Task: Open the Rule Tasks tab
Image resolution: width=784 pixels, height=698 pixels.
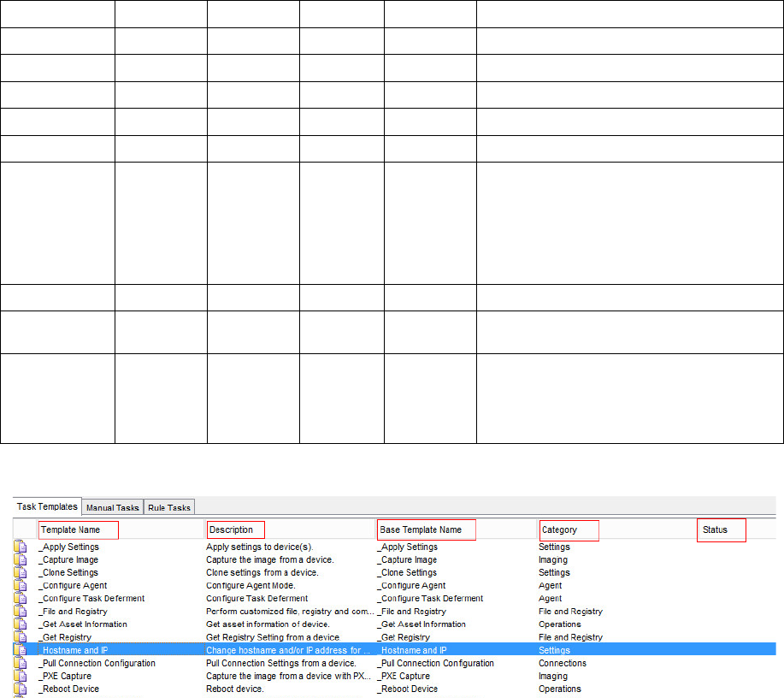Action: (x=169, y=507)
